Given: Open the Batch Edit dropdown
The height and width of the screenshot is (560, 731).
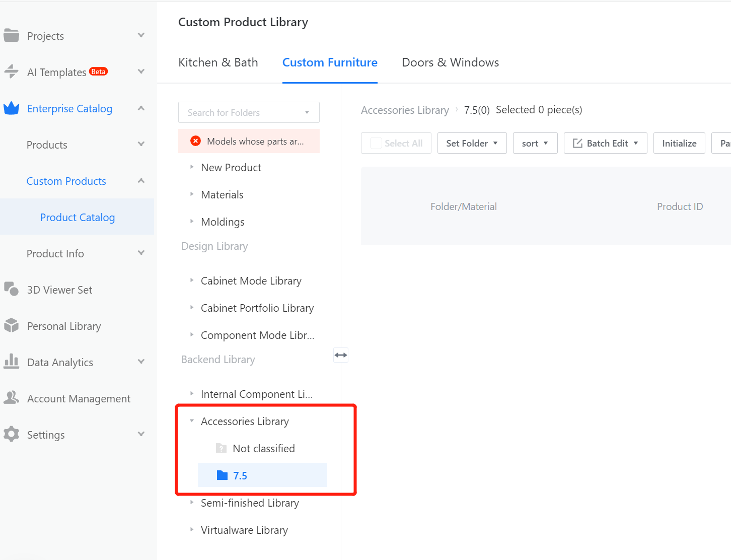Looking at the screenshot, I should 605,144.
